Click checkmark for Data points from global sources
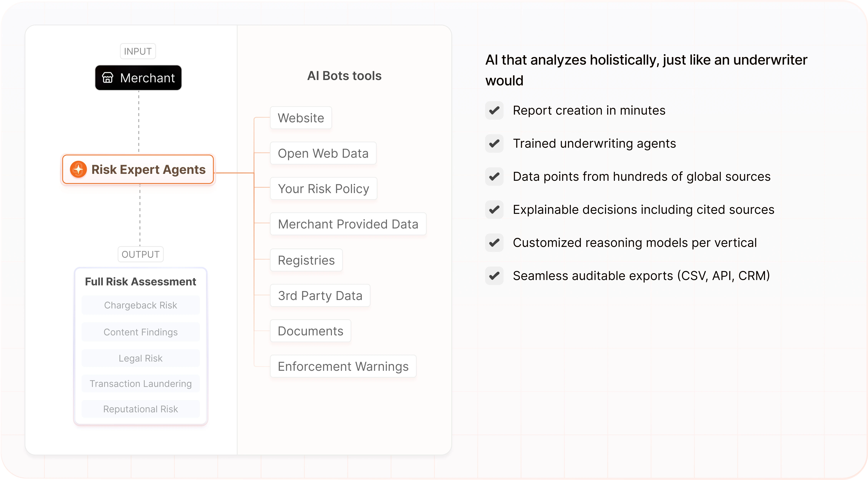Viewport: 868px width, 480px height. coord(494,176)
